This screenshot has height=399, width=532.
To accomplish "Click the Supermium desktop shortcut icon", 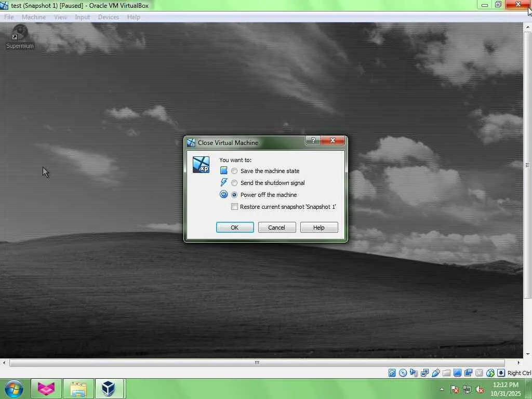I will 20,37.
